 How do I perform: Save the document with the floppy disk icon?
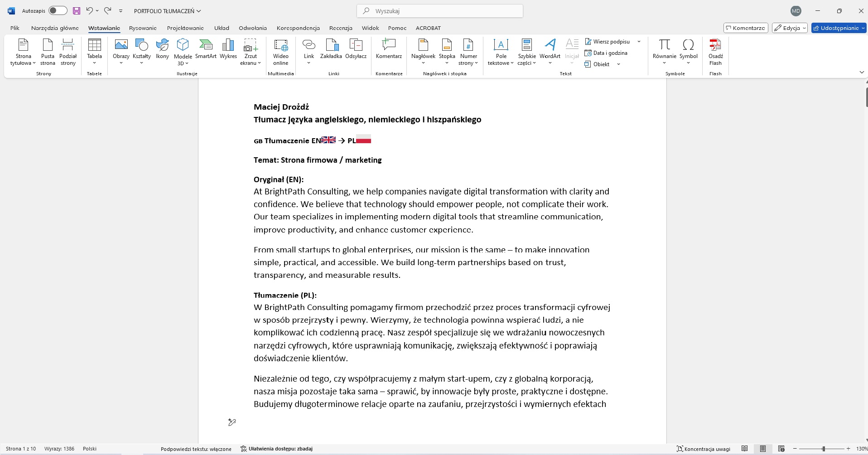click(76, 11)
